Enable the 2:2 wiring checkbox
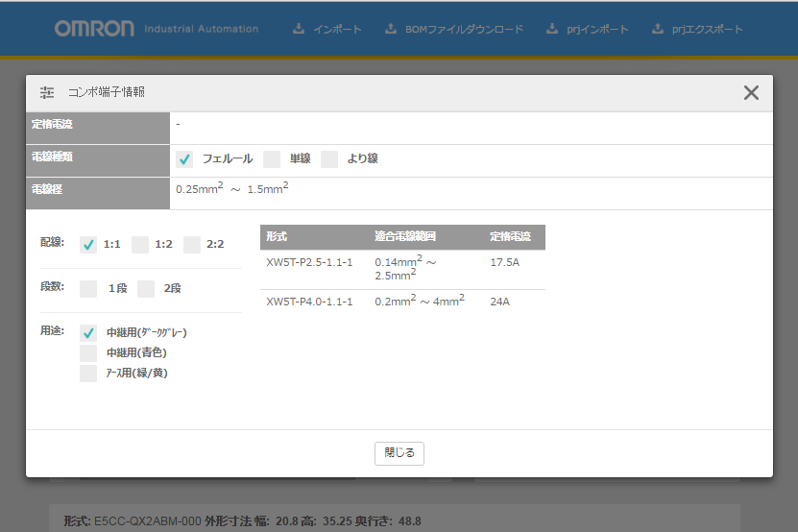 192,244
